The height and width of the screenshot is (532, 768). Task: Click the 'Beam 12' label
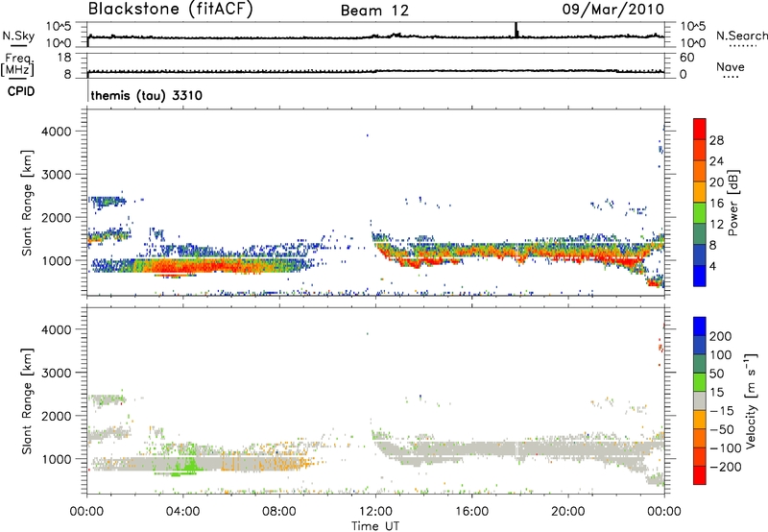point(374,11)
